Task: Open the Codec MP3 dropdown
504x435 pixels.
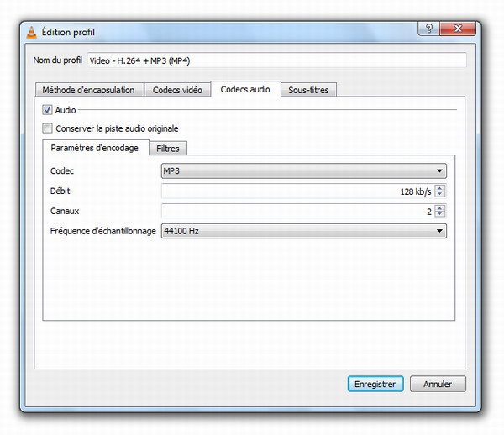Action: [x=303, y=171]
